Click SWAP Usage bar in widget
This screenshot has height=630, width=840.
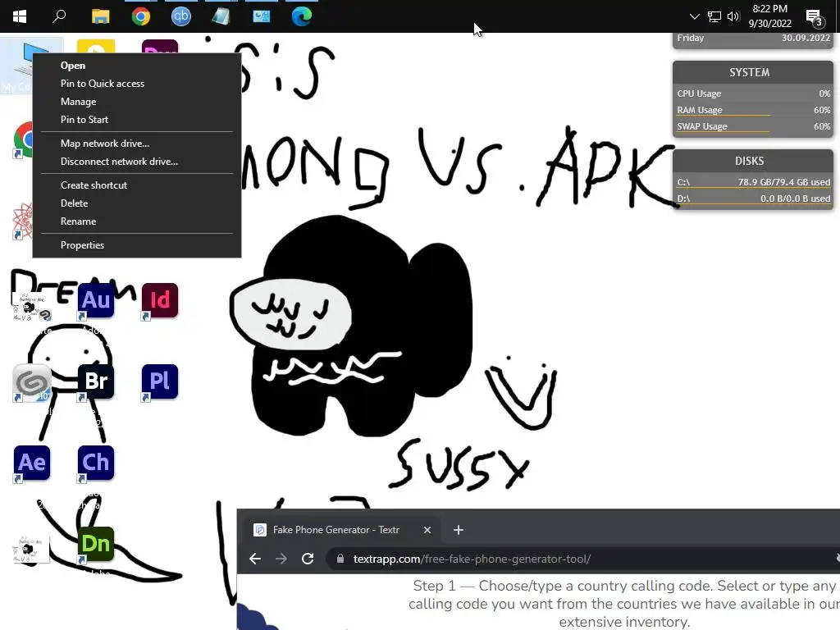click(753, 127)
